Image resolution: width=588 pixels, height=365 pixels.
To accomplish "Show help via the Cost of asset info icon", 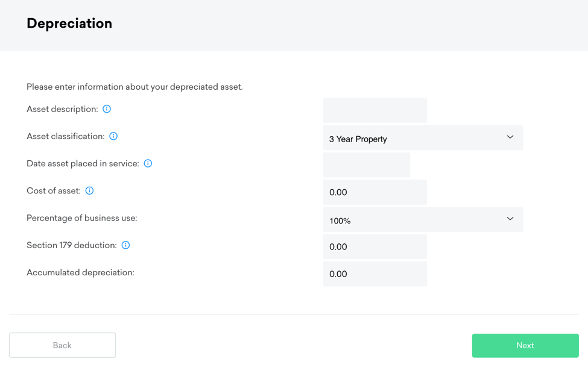I will (x=89, y=191).
